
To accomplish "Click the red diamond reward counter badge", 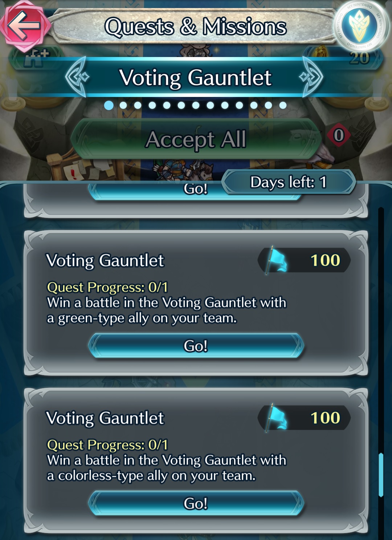I will 339,135.
